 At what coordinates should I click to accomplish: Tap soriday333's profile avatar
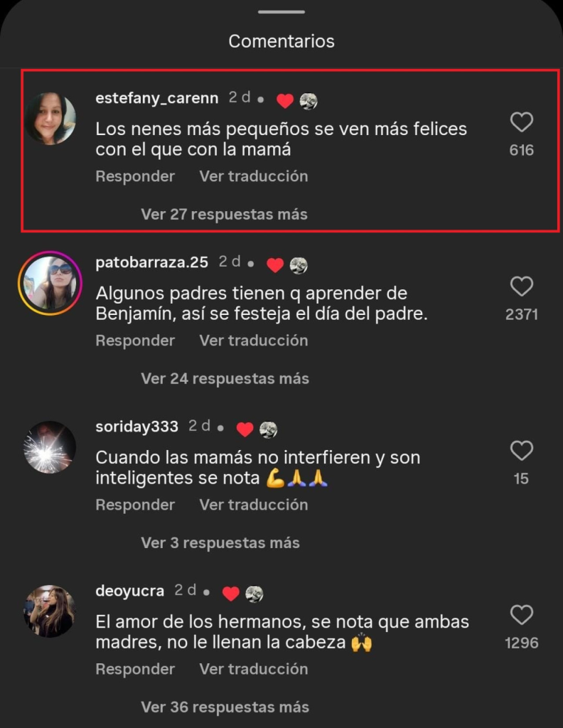point(50,447)
